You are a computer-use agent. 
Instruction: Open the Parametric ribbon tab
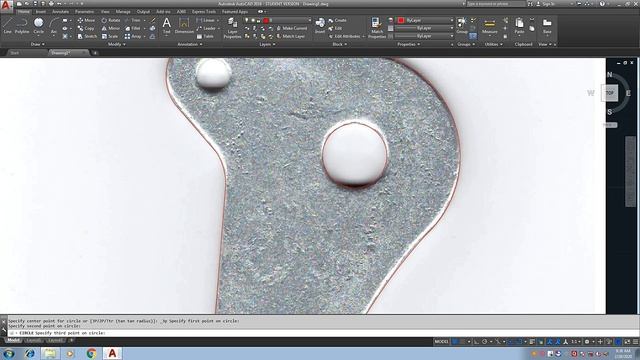[84, 11]
